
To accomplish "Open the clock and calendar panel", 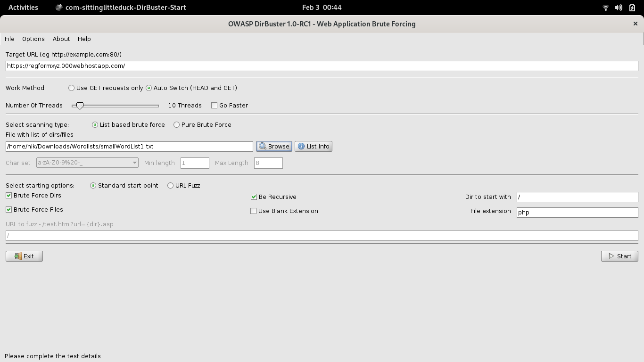I will point(322,8).
